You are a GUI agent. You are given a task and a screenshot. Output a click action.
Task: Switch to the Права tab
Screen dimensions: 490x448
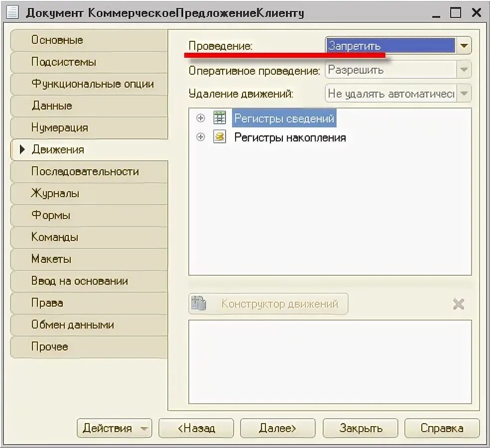(89, 303)
